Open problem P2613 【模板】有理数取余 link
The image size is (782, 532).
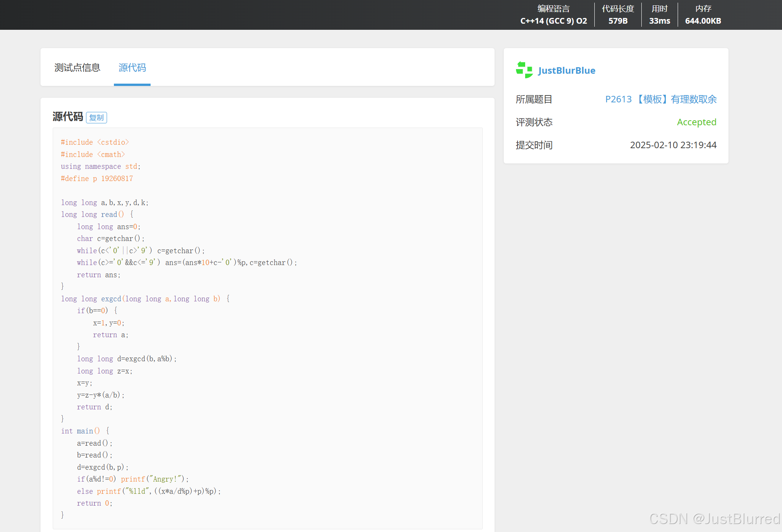[660, 99]
